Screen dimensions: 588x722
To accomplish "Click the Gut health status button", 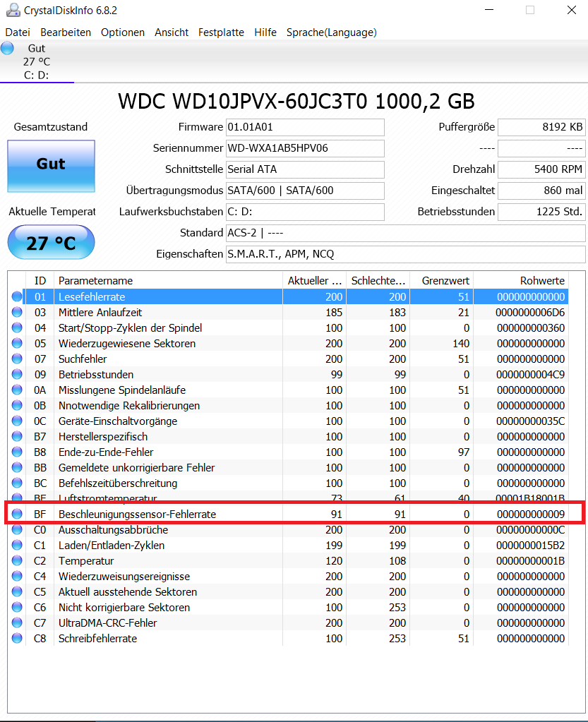I will pyautogui.click(x=51, y=166).
